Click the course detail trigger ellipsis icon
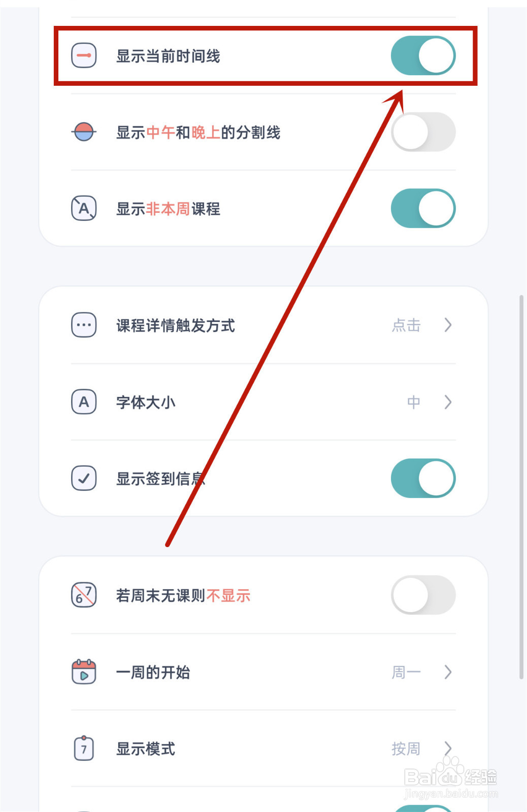527x812 pixels. [x=84, y=325]
